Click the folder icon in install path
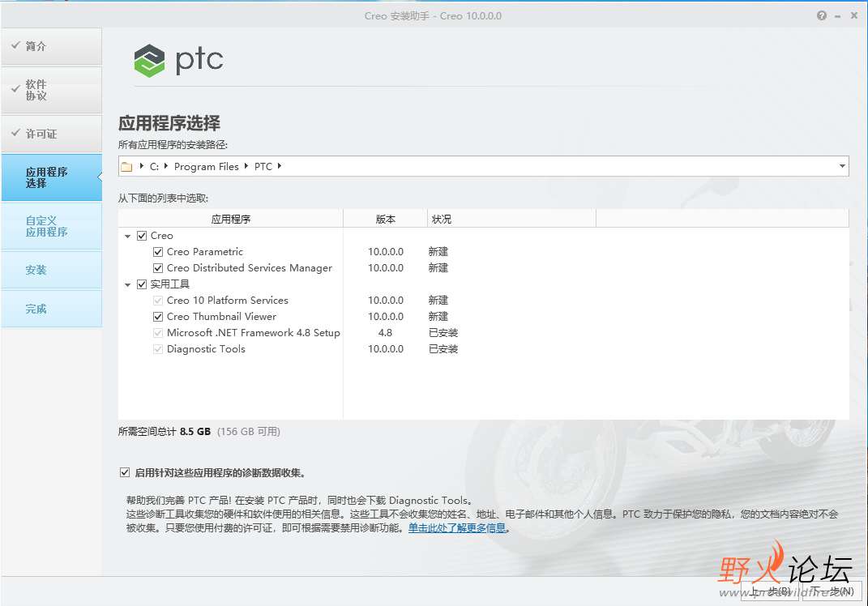The width and height of the screenshot is (868, 606). pos(126,167)
